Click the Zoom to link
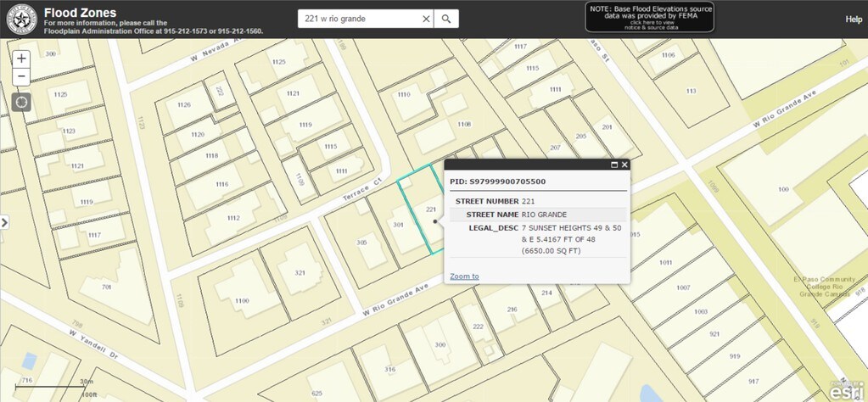Viewport: 868px width, 402px height. (464, 276)
